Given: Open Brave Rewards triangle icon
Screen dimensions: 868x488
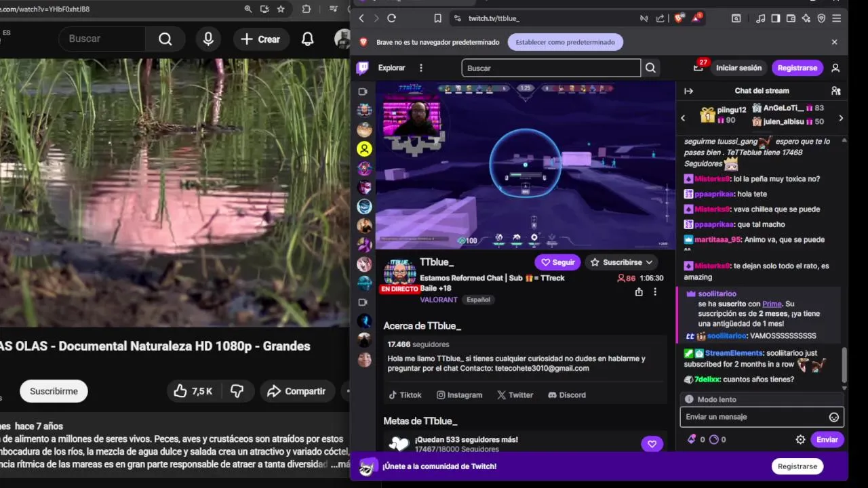Looking at the screenshot, I should click(x=696, y=18).
